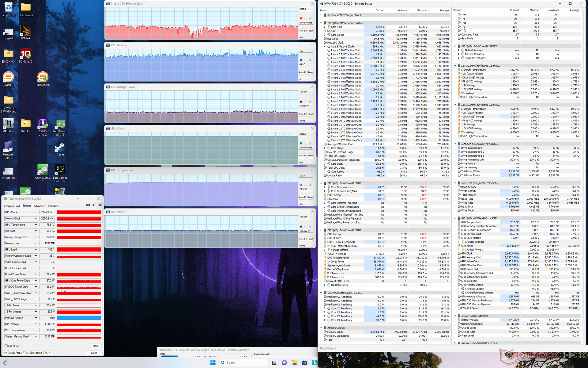Expand the Core VIDs tree node
Screen dimensions: 588x368
point(325,27)
